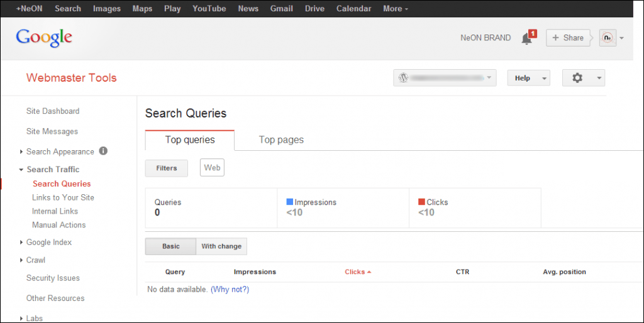Image resolution: width=644 pixels, height=323 pixels.
Task: Open the notifications bell icon
Action: (x=527, y=38)
